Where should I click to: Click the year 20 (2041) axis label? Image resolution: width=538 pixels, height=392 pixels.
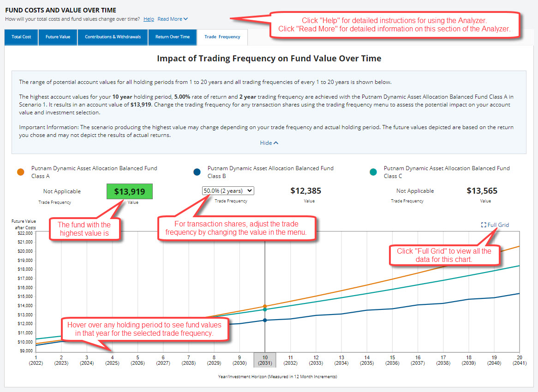pyautogui.click(x=519, y=360)
